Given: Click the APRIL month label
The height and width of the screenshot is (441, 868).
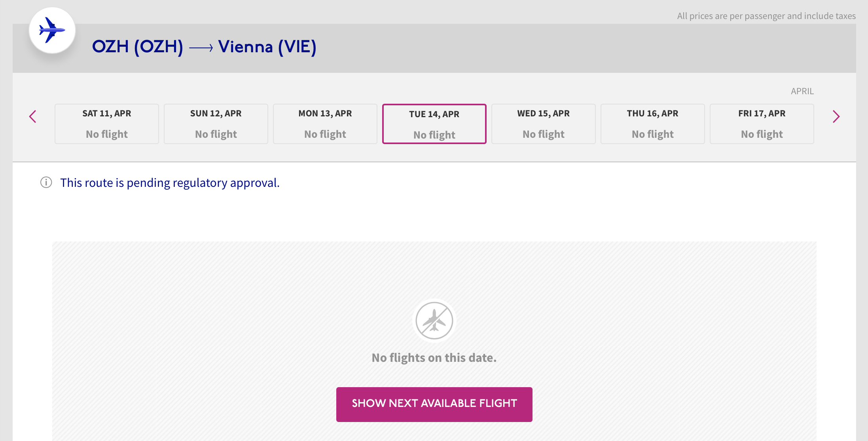Looking at the screenshot, I should pos(802,91).
